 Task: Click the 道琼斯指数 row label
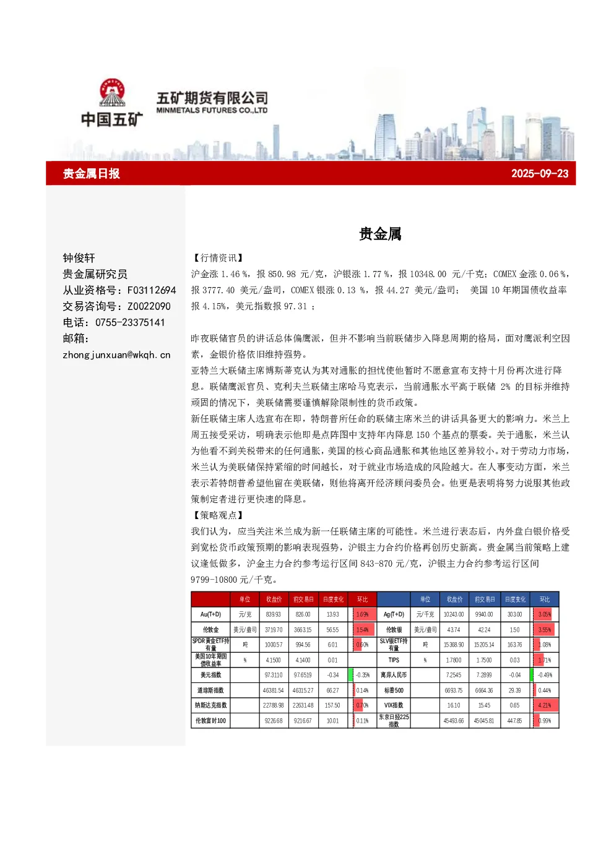coord(210,690)
